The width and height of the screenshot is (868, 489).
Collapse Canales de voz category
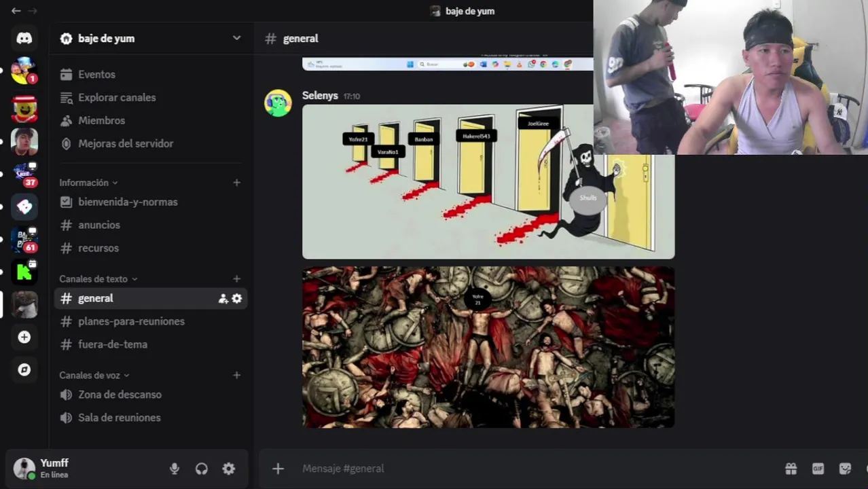tap(94, 376)
